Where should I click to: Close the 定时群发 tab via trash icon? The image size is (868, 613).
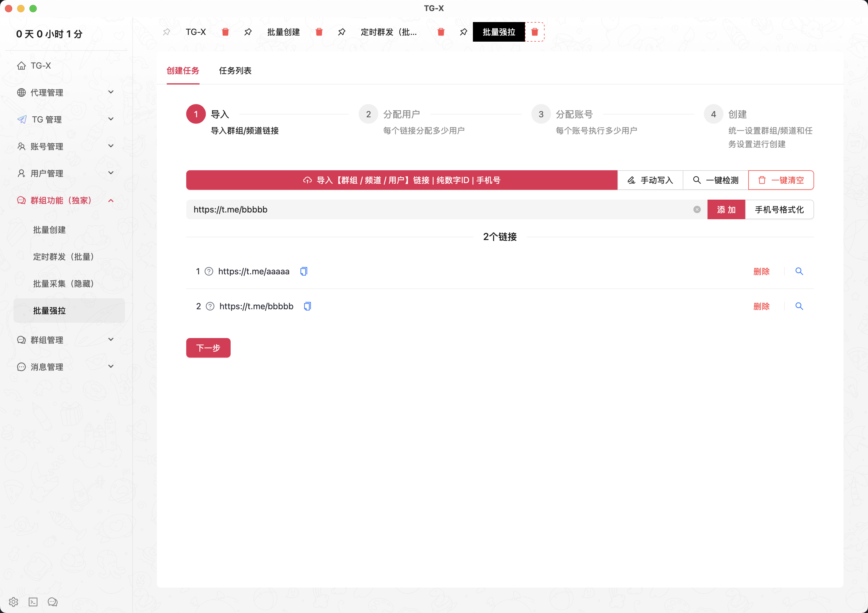point(441,32)
